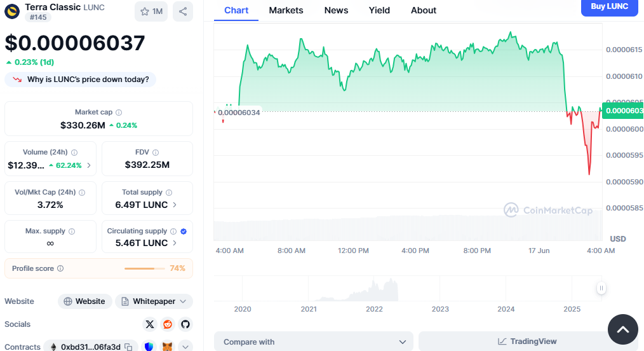Open the GitHub social link

185,324
